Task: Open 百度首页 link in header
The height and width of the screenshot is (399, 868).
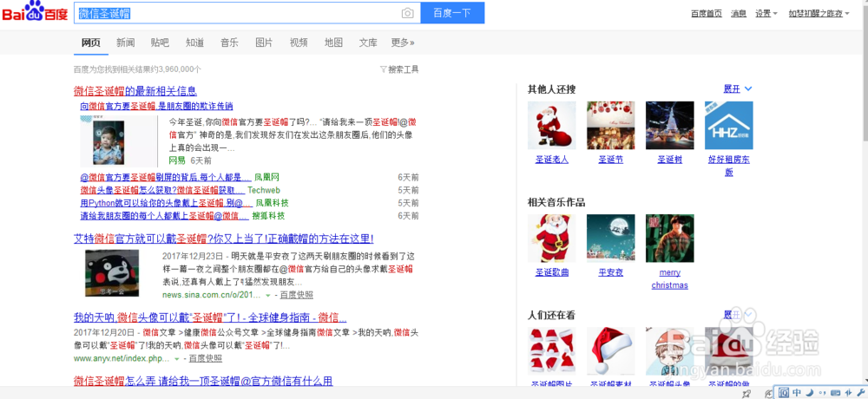Action: coord(707,14)
